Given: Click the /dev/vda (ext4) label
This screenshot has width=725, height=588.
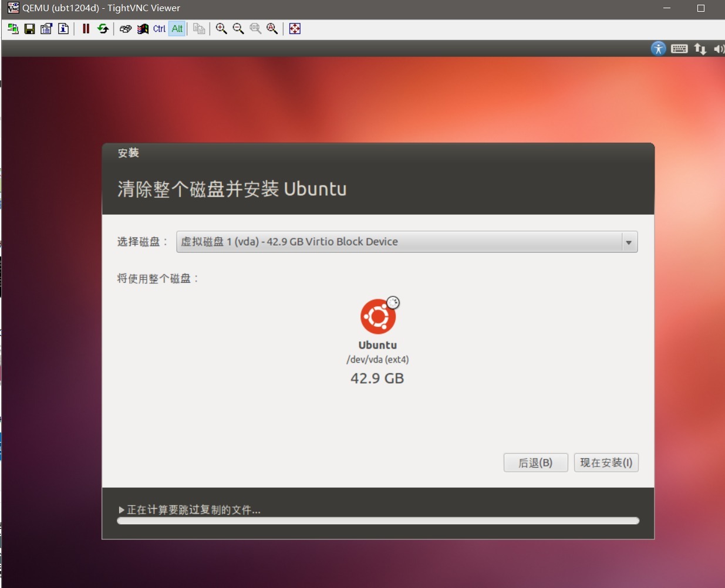Looking at the screenshot, I should 377,360.
